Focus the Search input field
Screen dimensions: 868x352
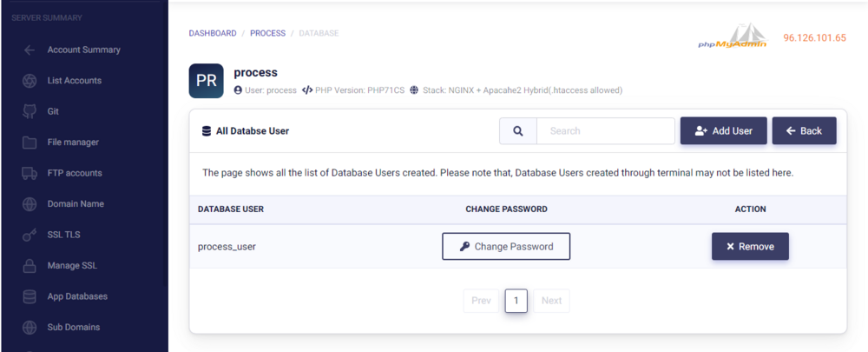pyautogui.click(x=606, y=131)
